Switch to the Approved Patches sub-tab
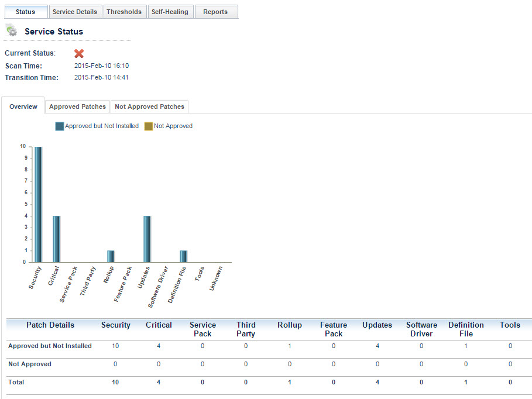The image size is (532, 399). (x=77, y=106)
